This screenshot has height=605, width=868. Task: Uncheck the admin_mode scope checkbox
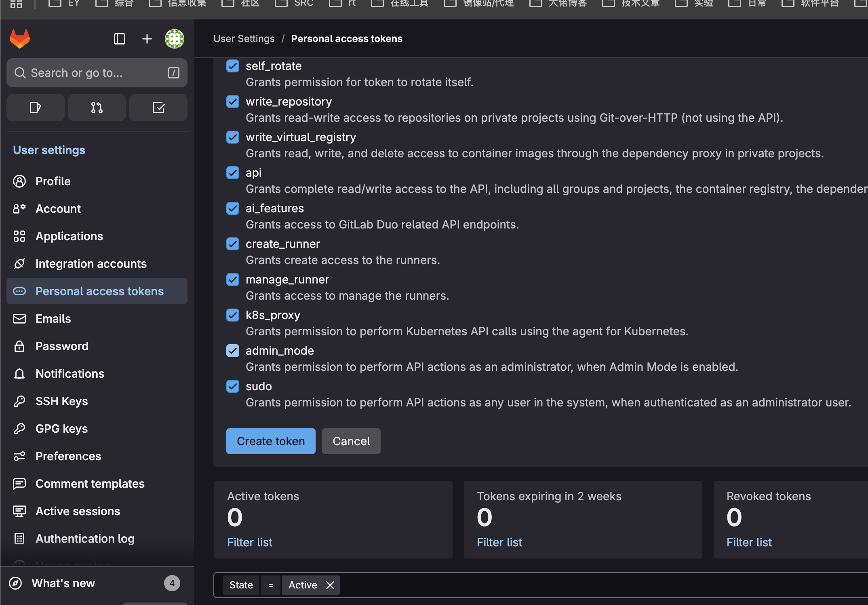233,351
